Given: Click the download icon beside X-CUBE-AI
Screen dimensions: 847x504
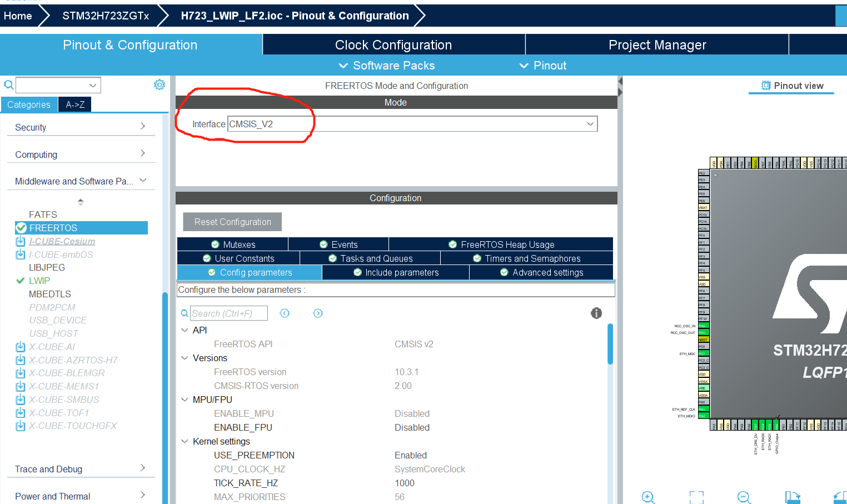Looking at the screenshot, I should click(21, 347).
